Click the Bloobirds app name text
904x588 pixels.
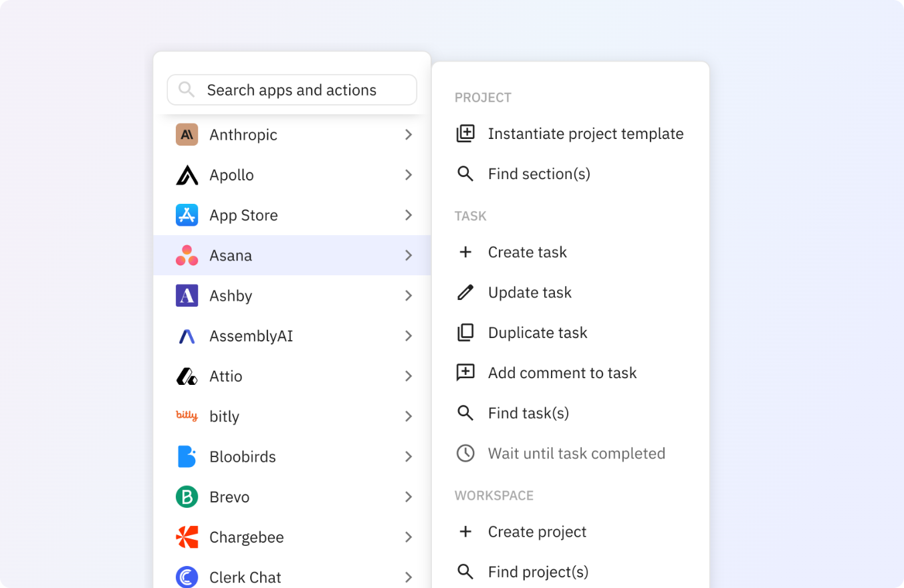(243, 457)
